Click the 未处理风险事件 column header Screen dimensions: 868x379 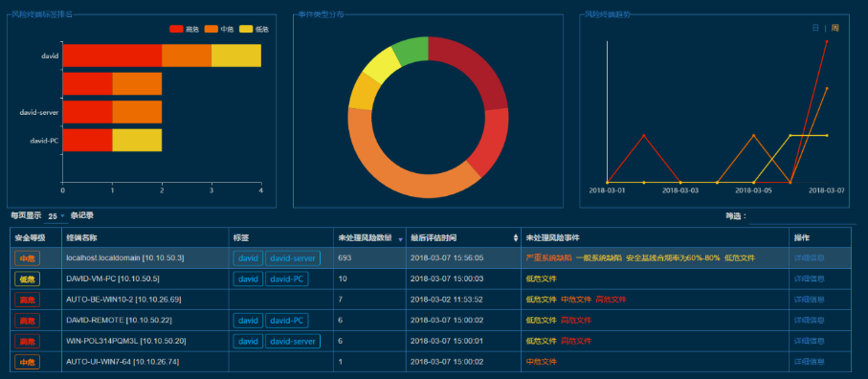click(655, 237)
